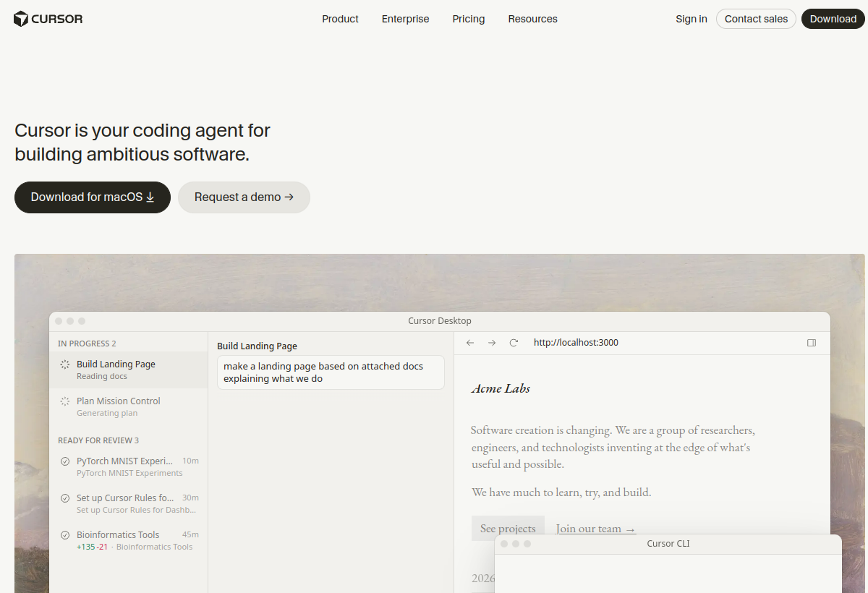Open Set up Cursor Rules task
The width and height of the screenshot is (868, 593).
(x=129, y=503)
